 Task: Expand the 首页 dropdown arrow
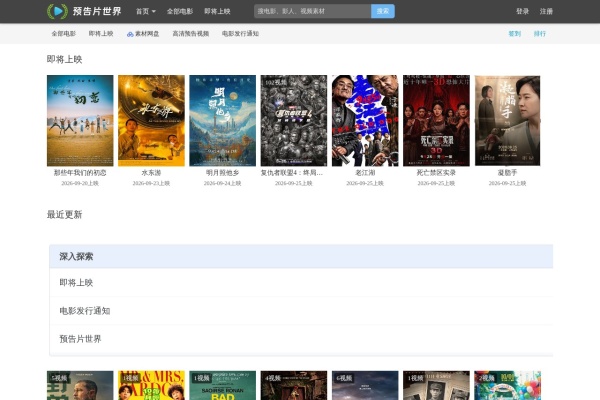click(x=154, y=11)
